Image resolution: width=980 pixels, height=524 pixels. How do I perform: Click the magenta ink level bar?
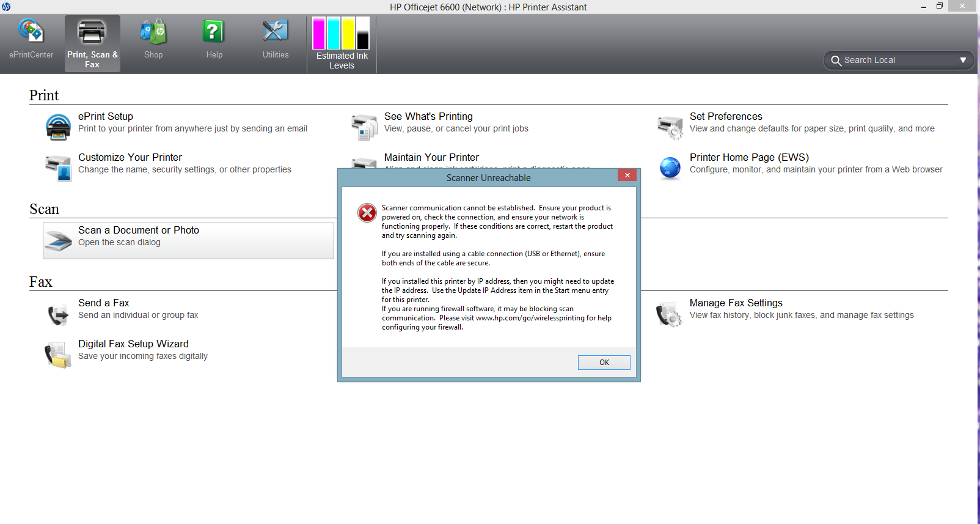[319, 33]
